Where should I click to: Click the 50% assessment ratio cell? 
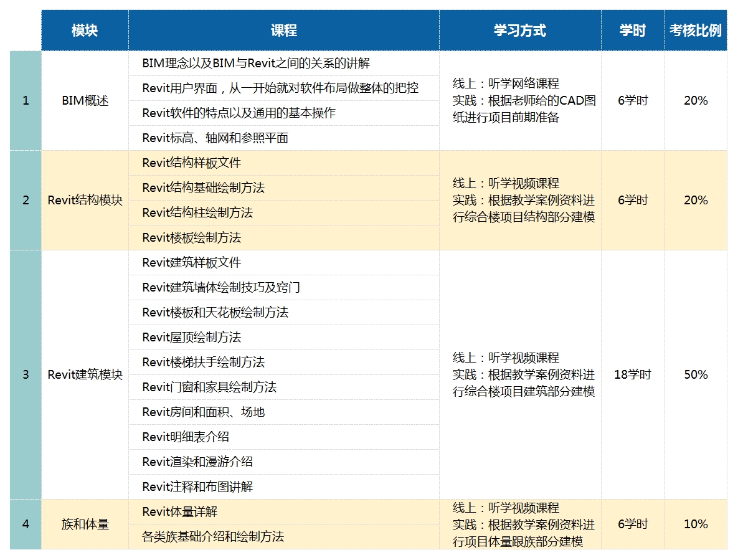(695, 374)
